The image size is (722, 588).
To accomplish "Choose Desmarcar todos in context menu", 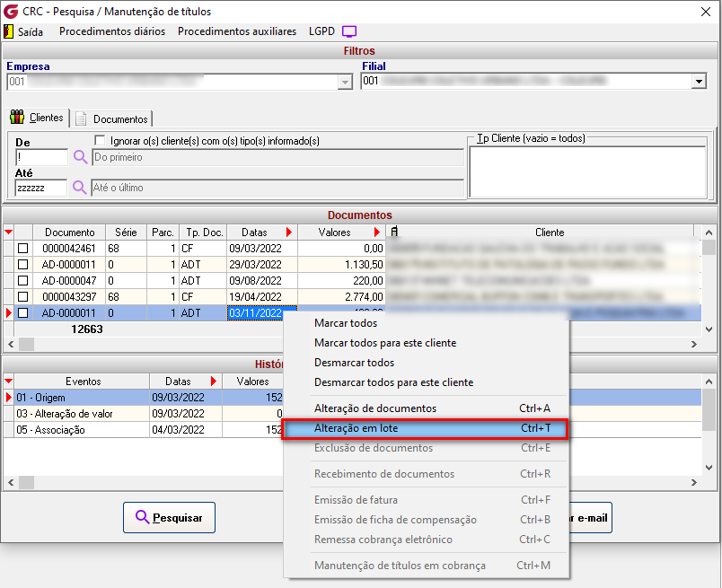I will click(354, 363).
